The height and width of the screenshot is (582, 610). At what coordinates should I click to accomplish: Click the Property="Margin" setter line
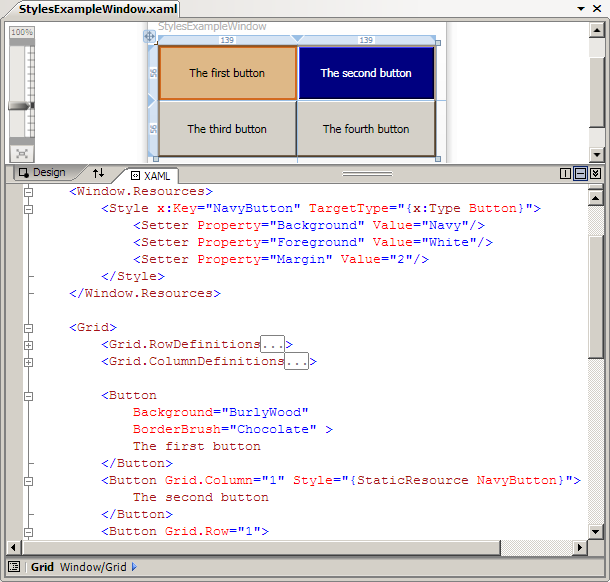pos(281,259)
